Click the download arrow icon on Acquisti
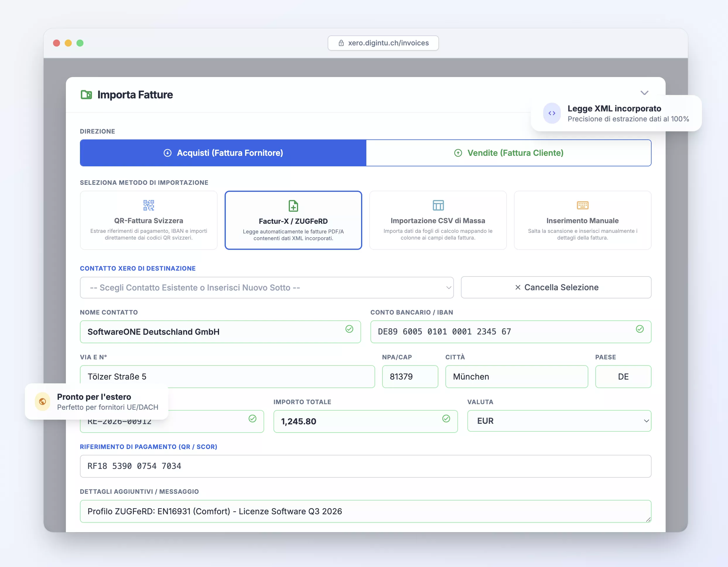This screenshot has height=567, width=728. [x=167, y=153]
